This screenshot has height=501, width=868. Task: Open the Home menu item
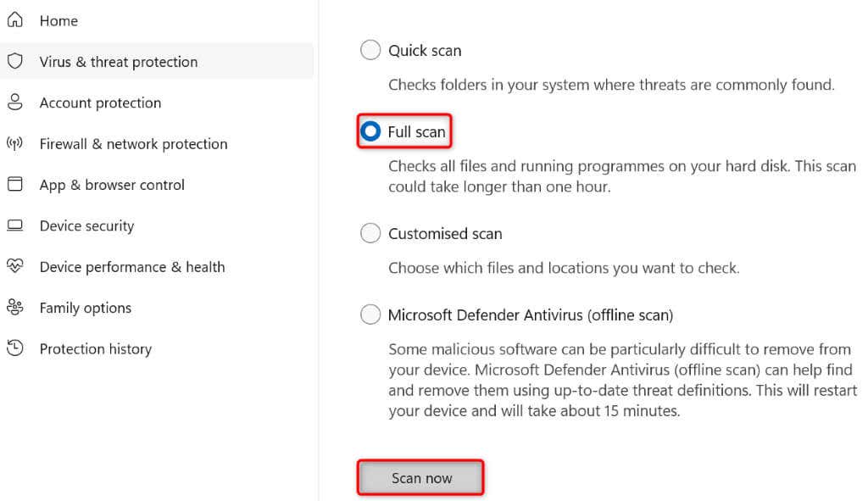(x=59, y=20)
